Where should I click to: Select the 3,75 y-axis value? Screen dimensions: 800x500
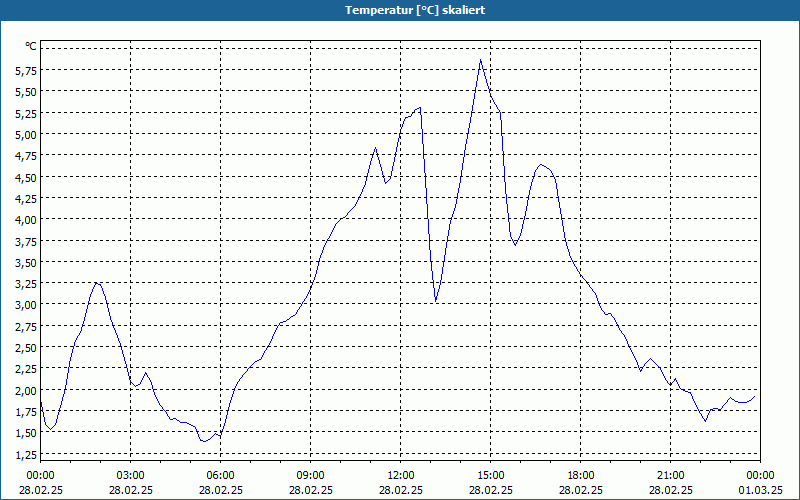click(x=26, y=241)
